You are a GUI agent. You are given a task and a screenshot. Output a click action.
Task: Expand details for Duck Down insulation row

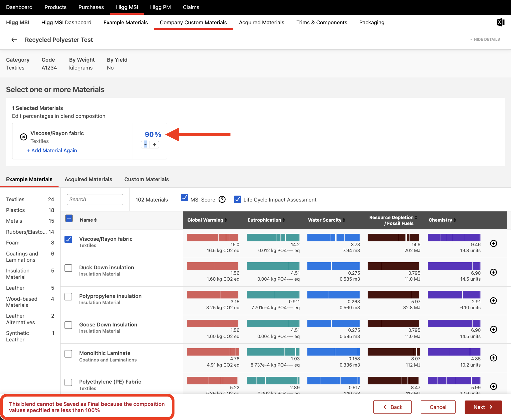click(x=493, y=272)
